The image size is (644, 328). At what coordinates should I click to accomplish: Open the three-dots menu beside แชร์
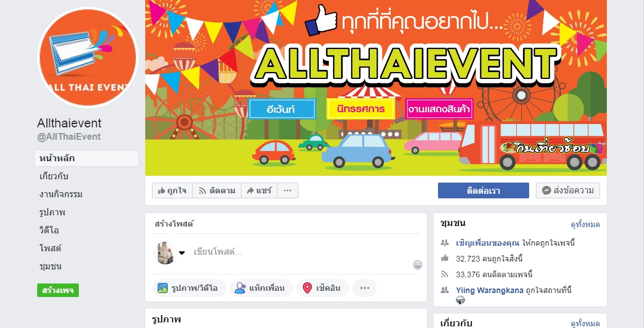coord(288,190)
